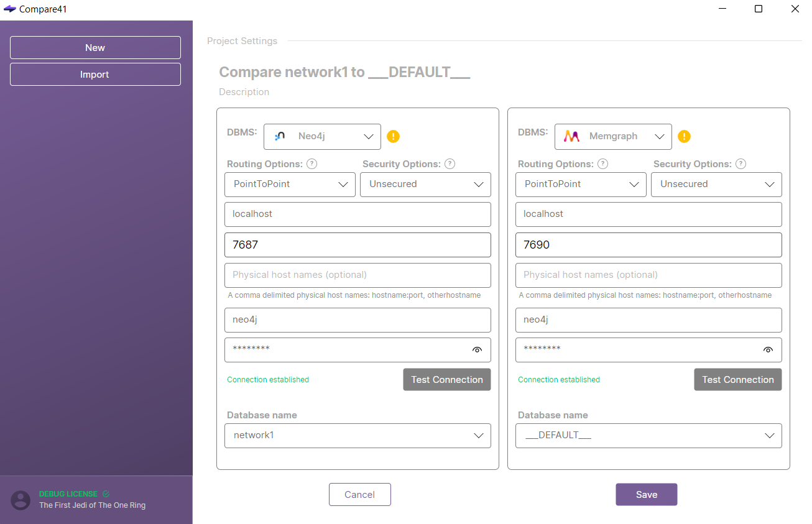The width and height of the screenshot is (812, 524).
Task: Open the network1 database name dropdown
Action: click(x=358, y=436)
